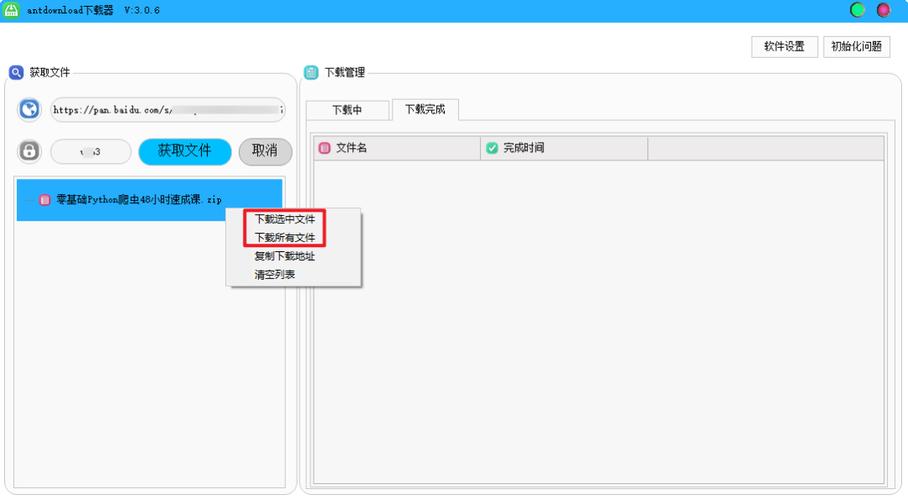
Task: Choose 复制下载地址 from context menu
Action: [284, 256]
